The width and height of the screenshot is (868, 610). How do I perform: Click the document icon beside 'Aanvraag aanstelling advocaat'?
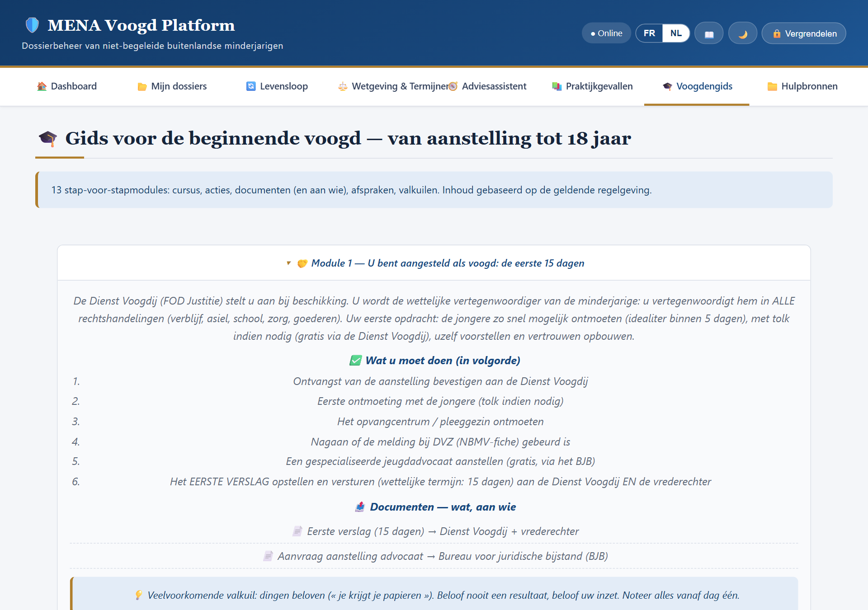[x=268, y=556]
